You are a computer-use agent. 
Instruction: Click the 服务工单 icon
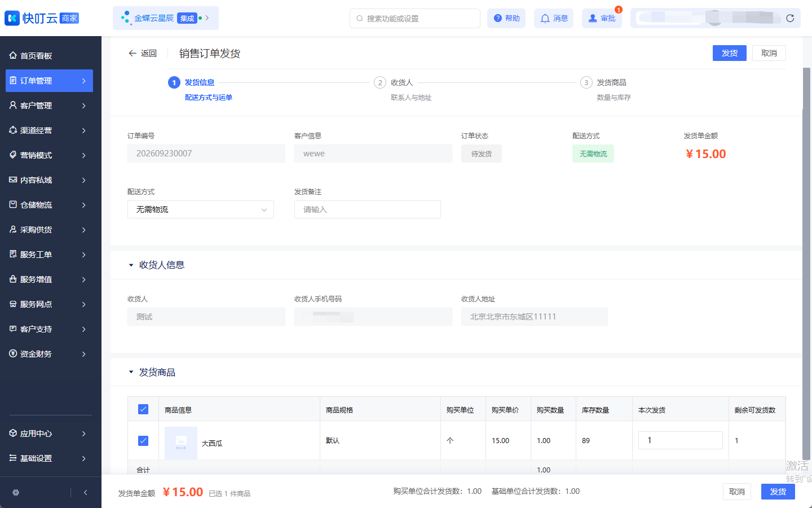(13, 254)
